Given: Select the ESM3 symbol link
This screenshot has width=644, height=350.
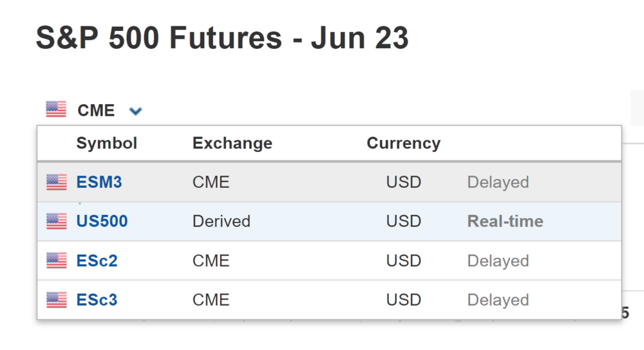Looking at the screenshot, I should click(x=99, y=183).
